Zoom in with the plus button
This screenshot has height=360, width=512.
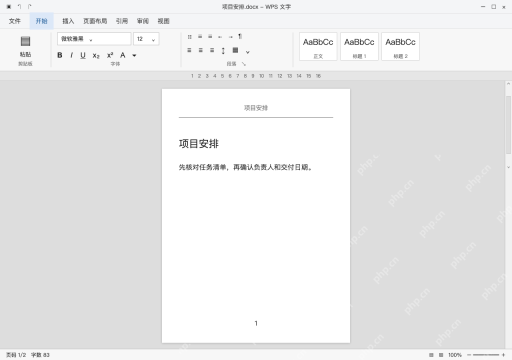pos(503,355)
